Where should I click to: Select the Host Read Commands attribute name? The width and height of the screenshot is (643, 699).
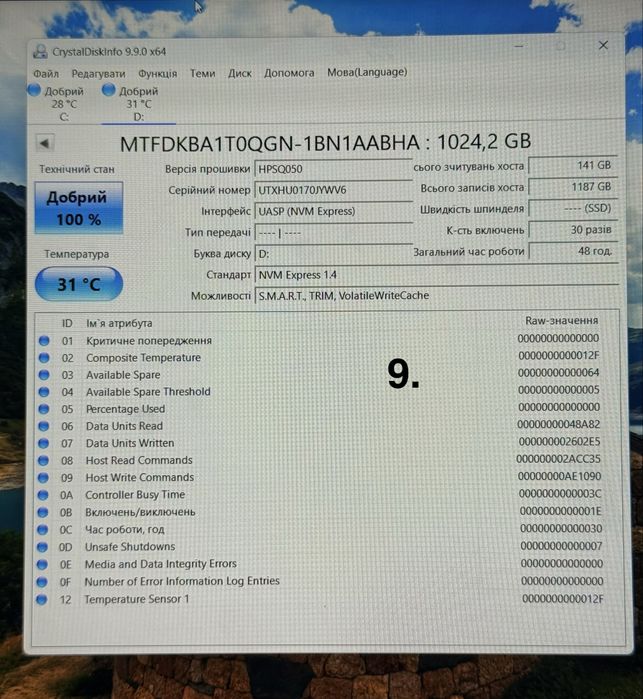pos(139,460)
